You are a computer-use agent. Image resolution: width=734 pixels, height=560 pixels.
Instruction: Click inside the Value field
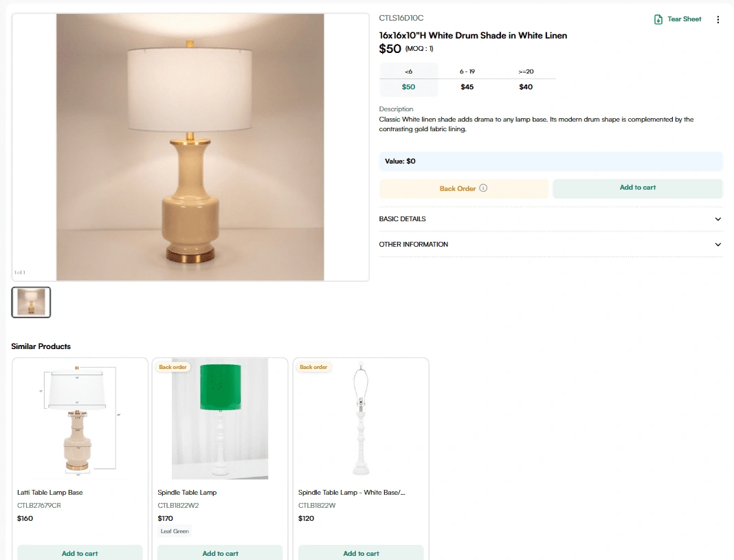[550, 161]
